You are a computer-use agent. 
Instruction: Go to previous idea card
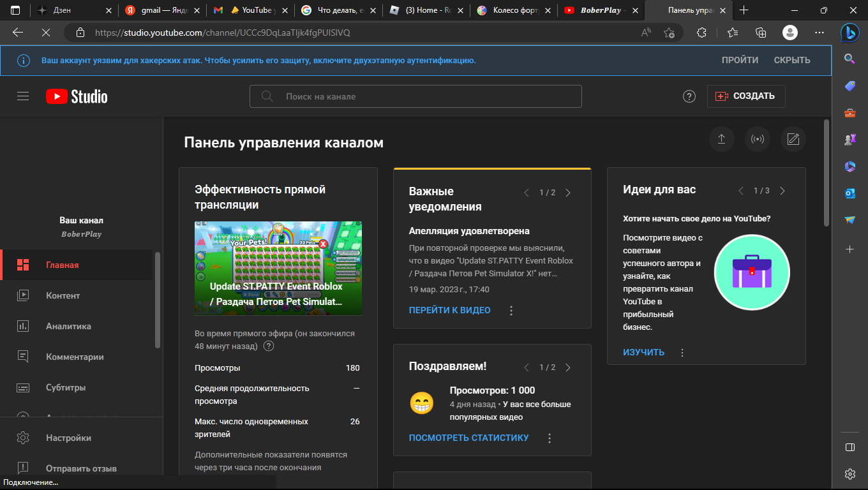[741, 191]
